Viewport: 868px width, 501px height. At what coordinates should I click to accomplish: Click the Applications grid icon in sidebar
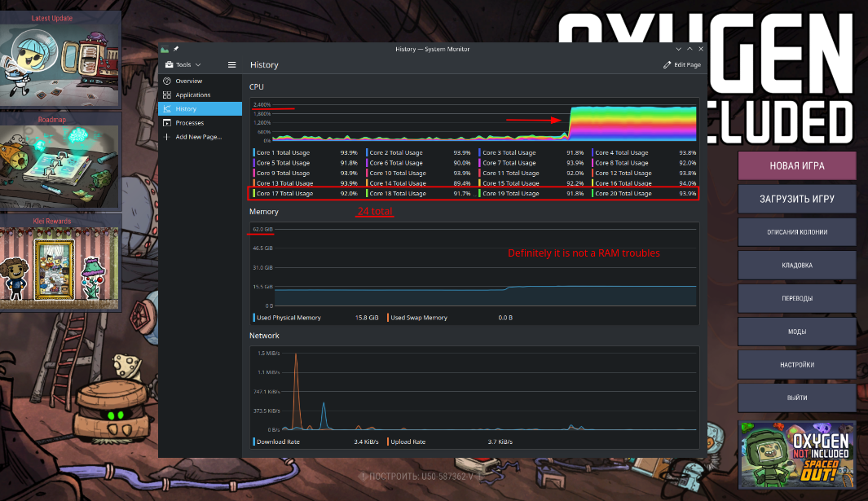click(x=167, y=95)
